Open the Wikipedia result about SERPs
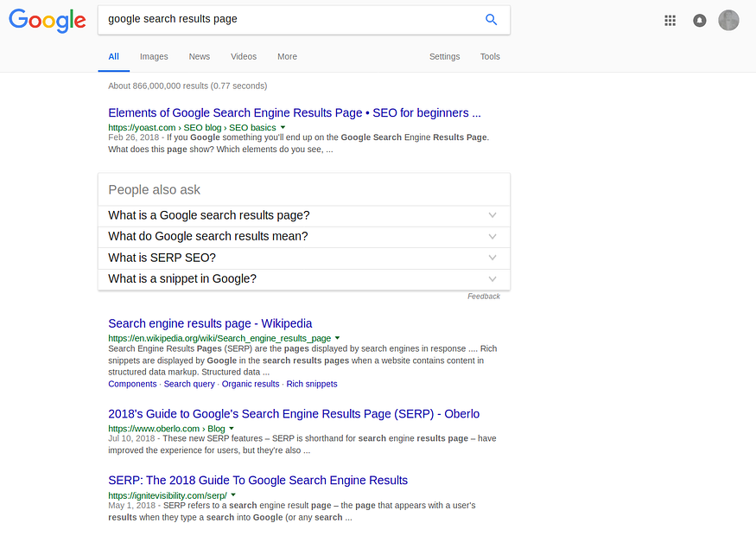The height and width of the screenshot is (536, 756). pyautogui.click(x=210, y=322)
